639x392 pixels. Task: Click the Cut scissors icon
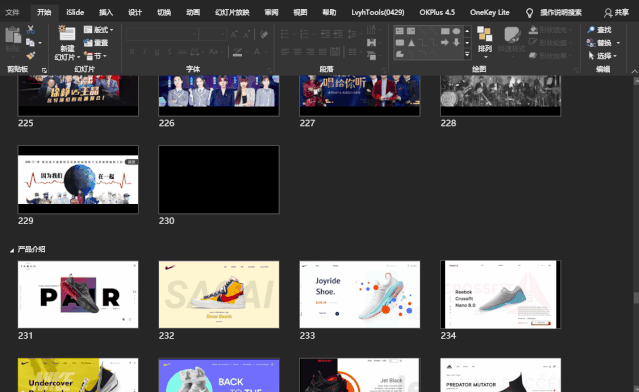pyautogui.click(x=31, y=30)
